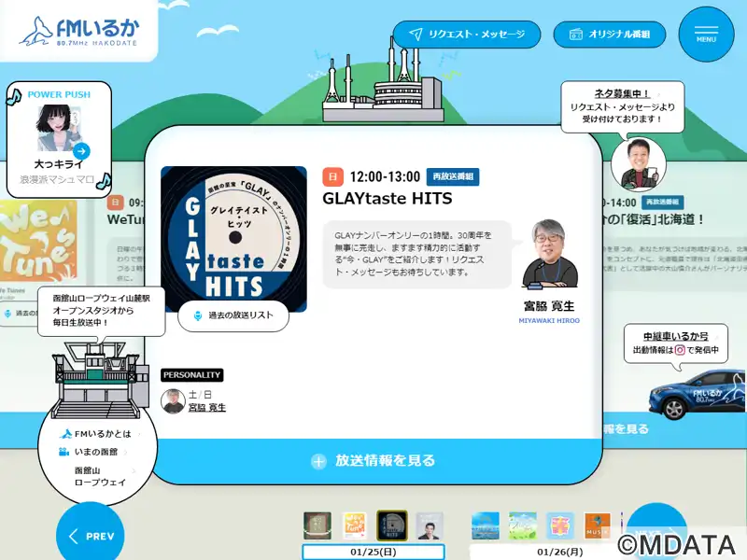Go to previous program with PREV button

tap(90, 534)
